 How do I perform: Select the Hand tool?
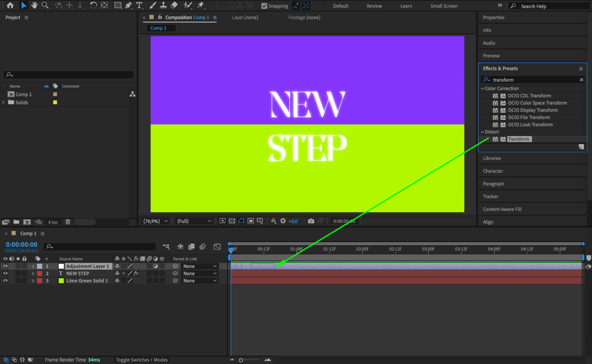click(34, 5)
